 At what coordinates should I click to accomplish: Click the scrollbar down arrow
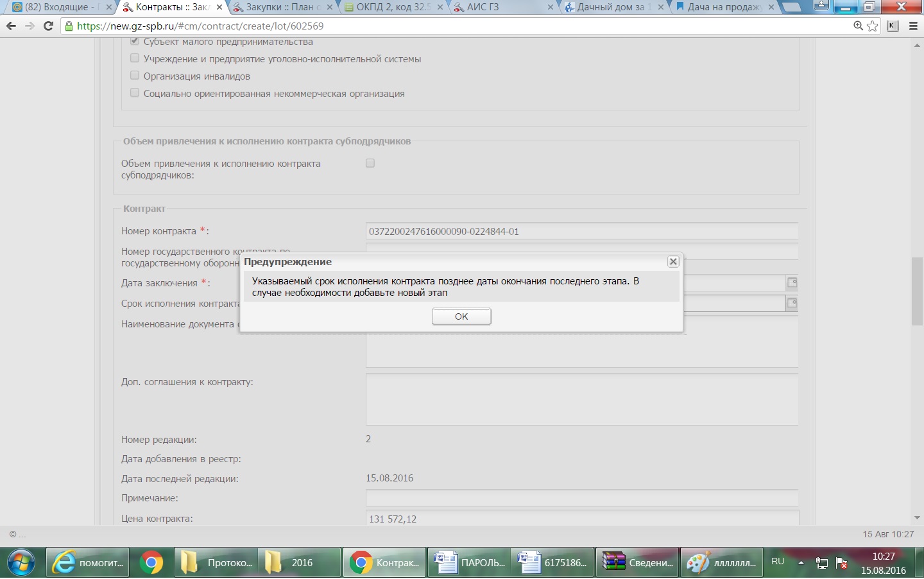[x=917, y=518]
